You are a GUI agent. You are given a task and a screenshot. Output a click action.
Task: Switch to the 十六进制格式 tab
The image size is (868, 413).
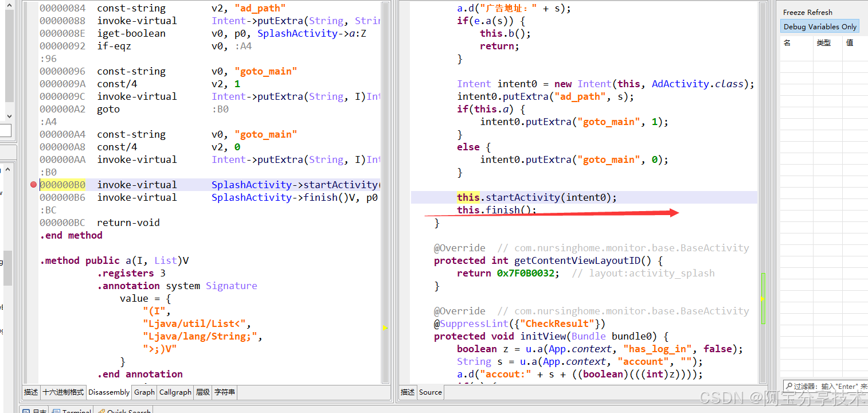point(63,392)
